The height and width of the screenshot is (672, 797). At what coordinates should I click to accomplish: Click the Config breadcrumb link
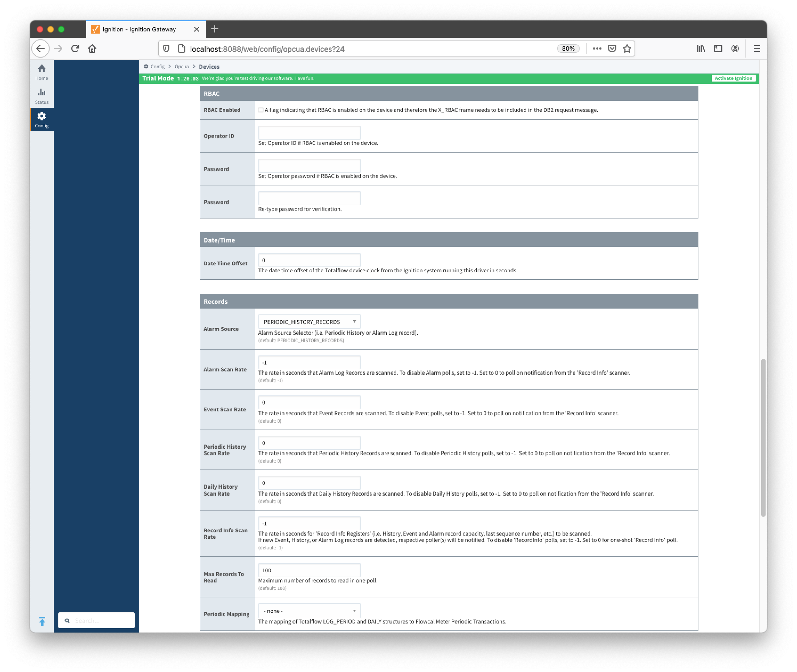coord(157,67)
